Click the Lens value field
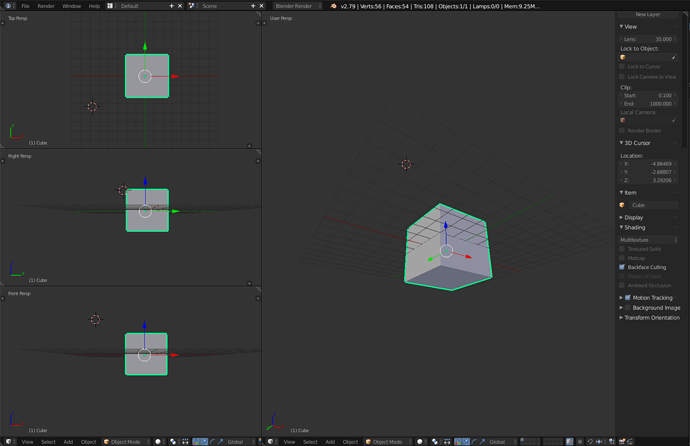690x446 pixels. [648, 39]
